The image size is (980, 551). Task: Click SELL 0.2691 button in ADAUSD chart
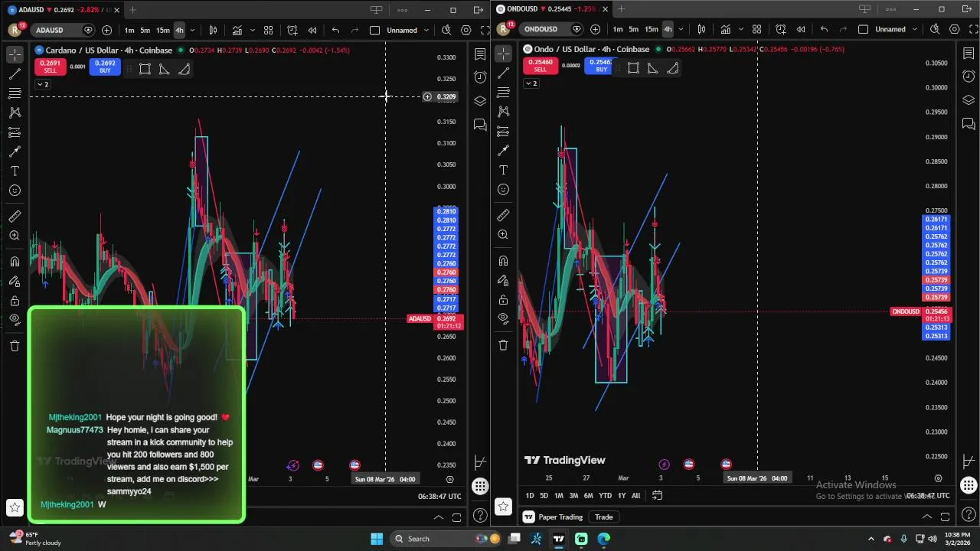[50, 67]
